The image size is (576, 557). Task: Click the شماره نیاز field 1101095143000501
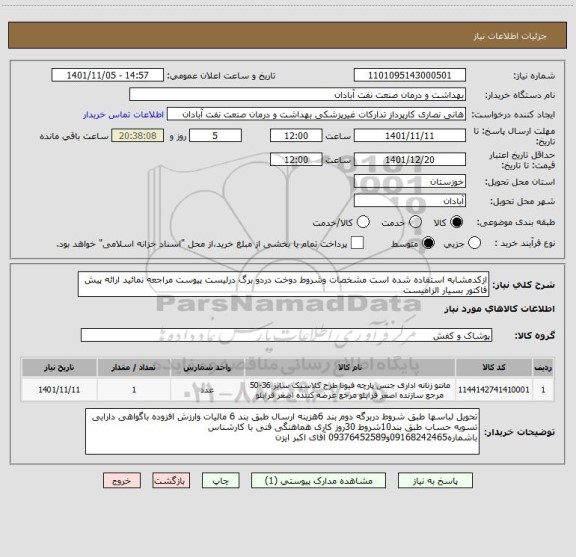click(410, 75)
